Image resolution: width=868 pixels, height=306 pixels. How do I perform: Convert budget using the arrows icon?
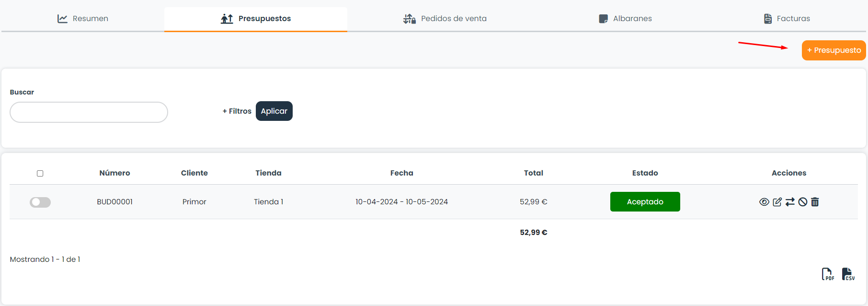[790, 202]
